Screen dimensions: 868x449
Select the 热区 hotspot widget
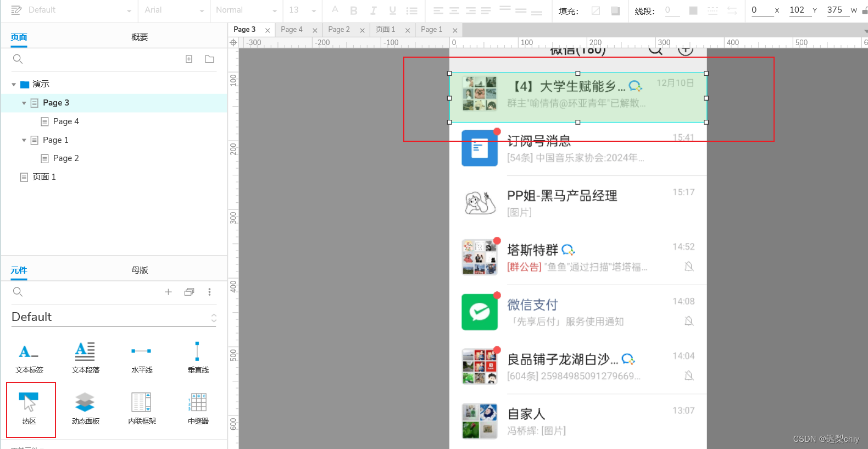30,408
